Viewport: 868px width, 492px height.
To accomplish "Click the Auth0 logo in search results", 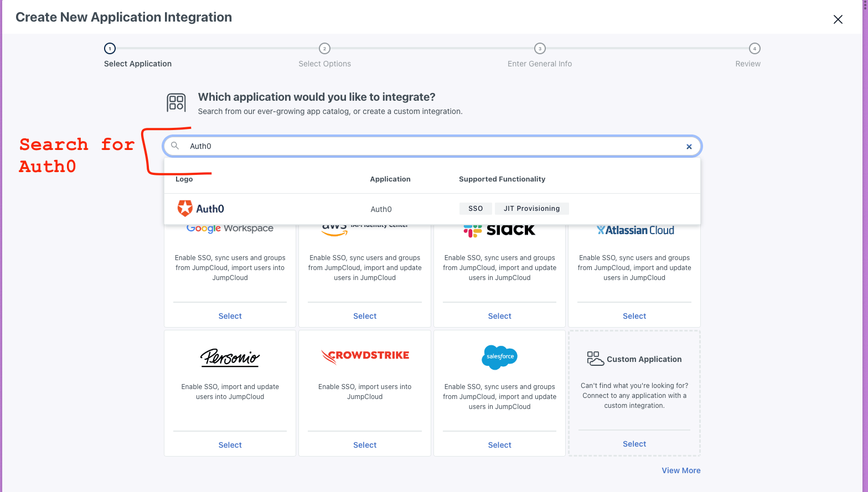I will pos(200,209).
